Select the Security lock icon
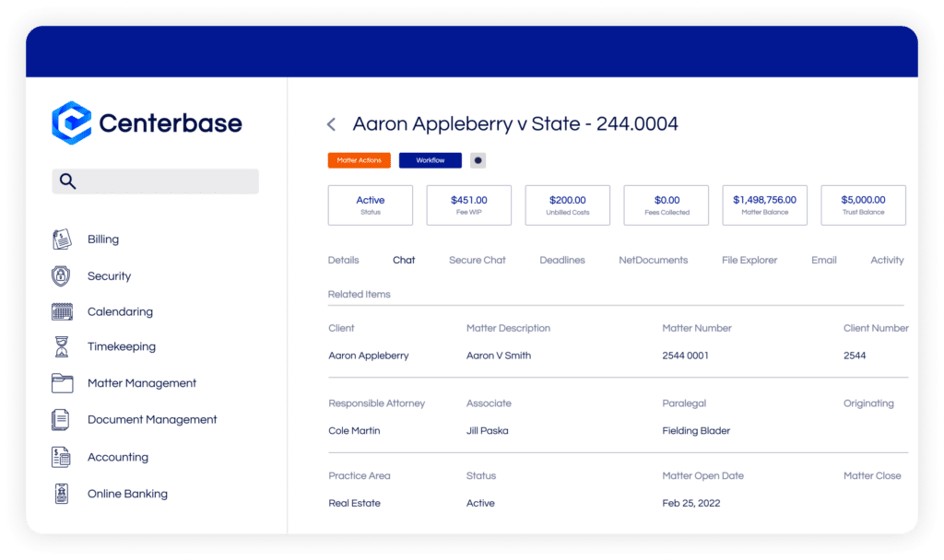The width and height of the screenshot is (944, 560). [61, 275]
